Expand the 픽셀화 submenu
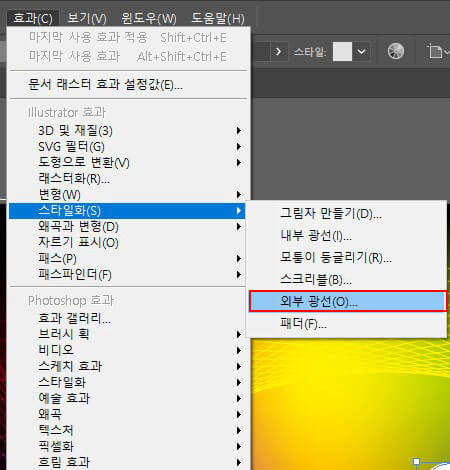The height and width of the screenshot is (470, 450). [128, 446]
